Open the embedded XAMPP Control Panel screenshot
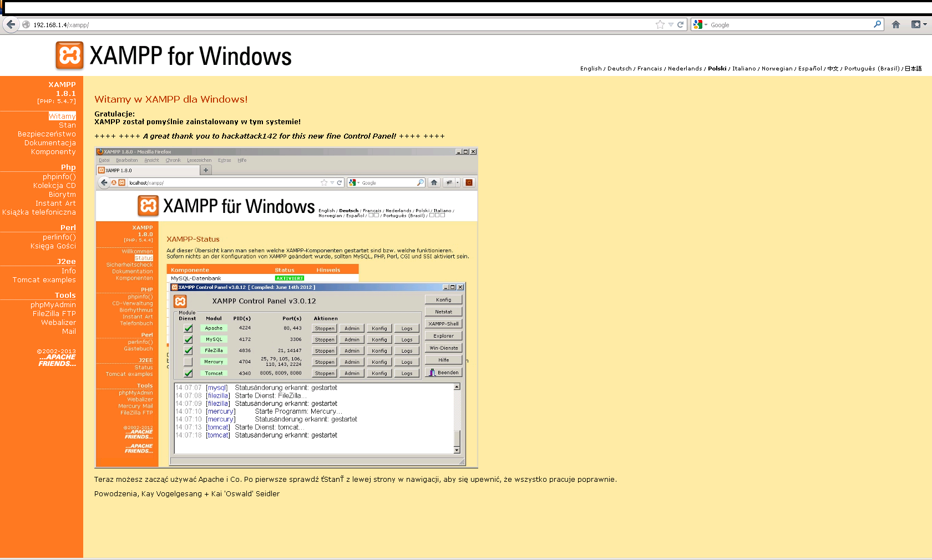932x560 pixels. (286, 308)
